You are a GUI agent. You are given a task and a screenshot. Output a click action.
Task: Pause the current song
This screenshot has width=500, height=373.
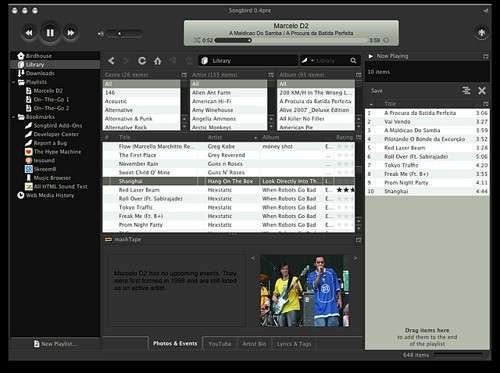point(50,33)
